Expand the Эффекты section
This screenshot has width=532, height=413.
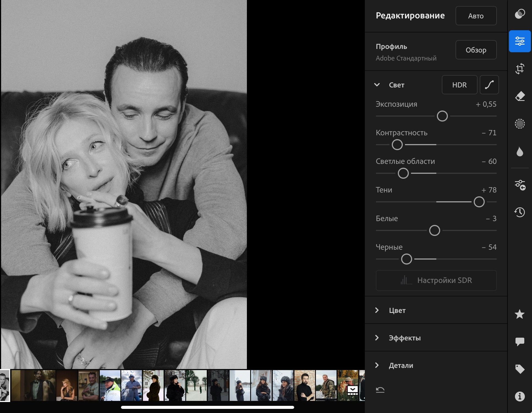(377, 338)
